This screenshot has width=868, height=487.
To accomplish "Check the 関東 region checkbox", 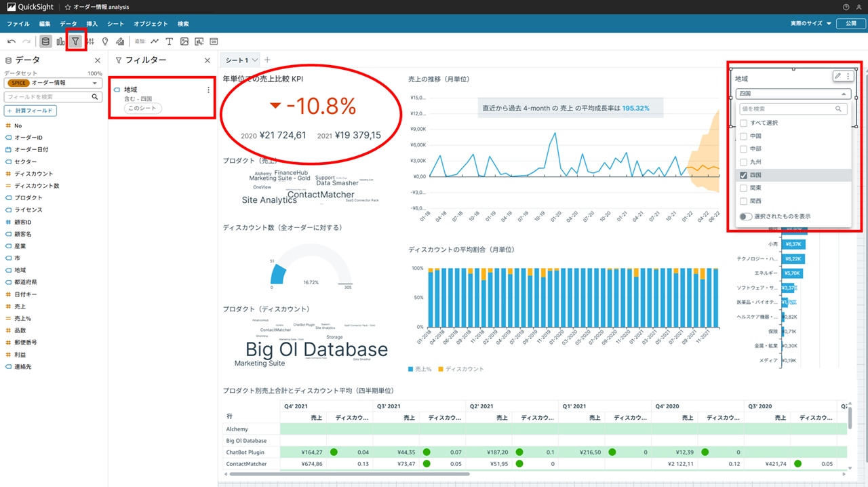I will click(x=744, y=188).
